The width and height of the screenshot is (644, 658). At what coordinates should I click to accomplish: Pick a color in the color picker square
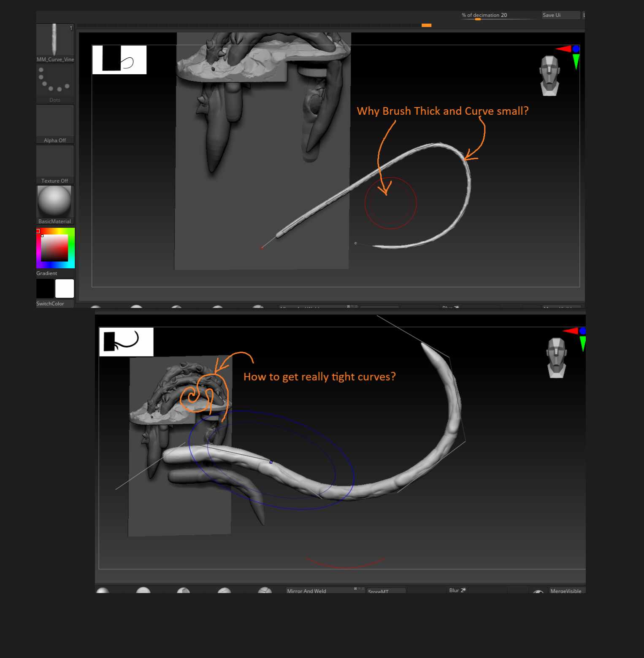[55, 248]
